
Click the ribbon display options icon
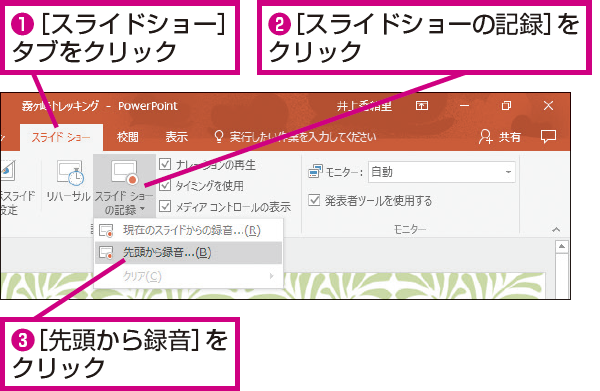point(422,106)
